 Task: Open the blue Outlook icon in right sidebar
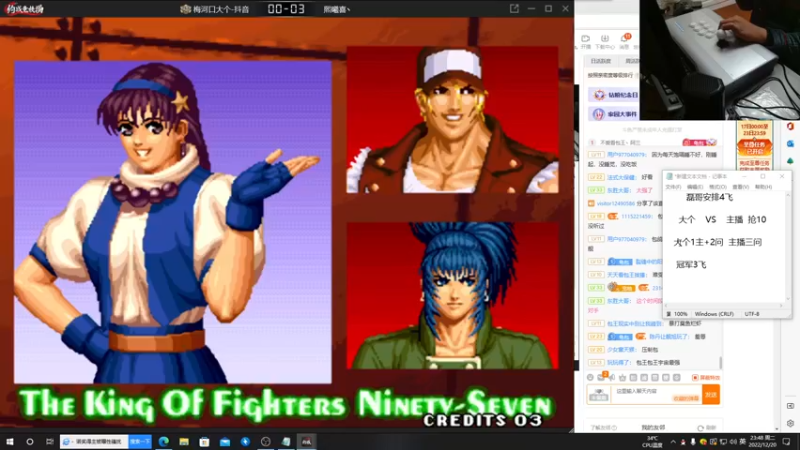click(790, 144)
